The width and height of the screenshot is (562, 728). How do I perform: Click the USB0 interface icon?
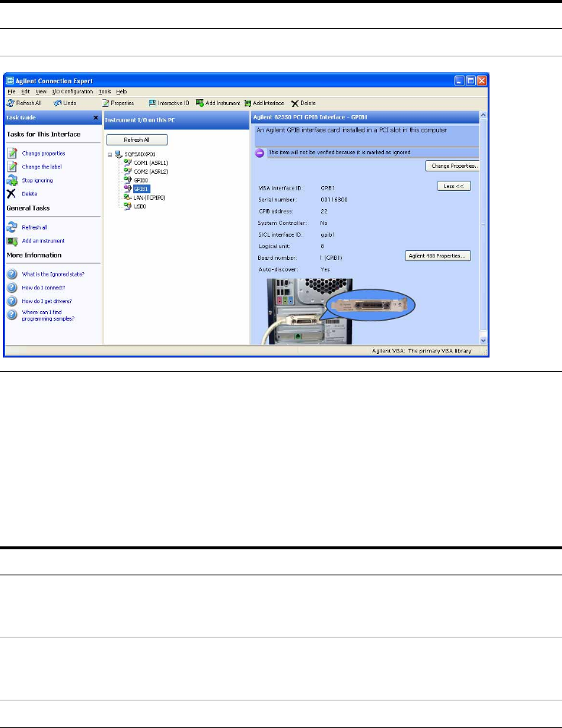(127, 206)
